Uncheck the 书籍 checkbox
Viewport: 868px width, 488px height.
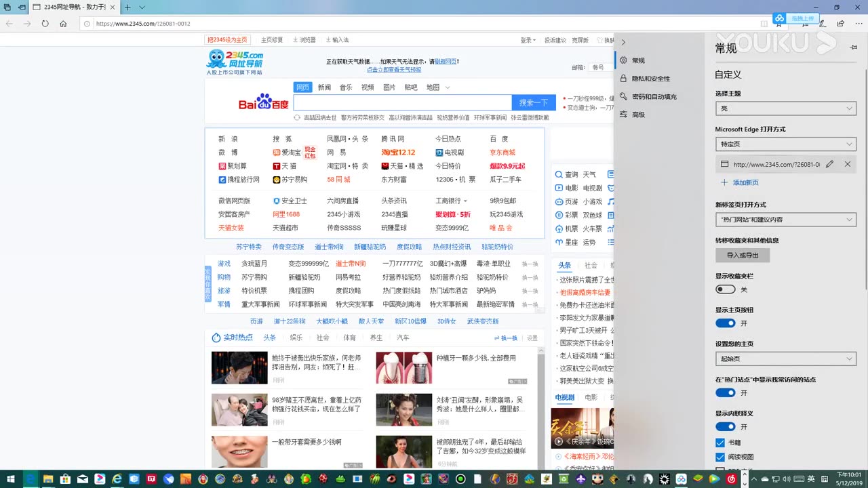(x=720, y=443)
